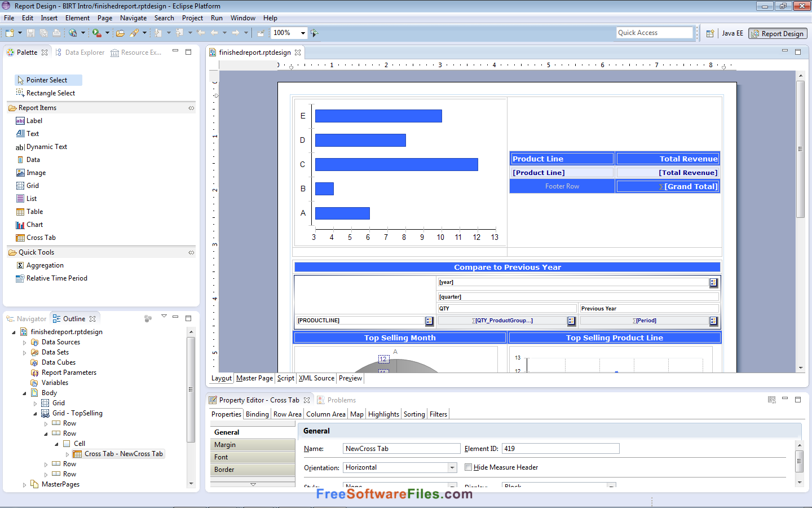Open the Binding property tab
The image size is (812, 508).
point(257,414)
